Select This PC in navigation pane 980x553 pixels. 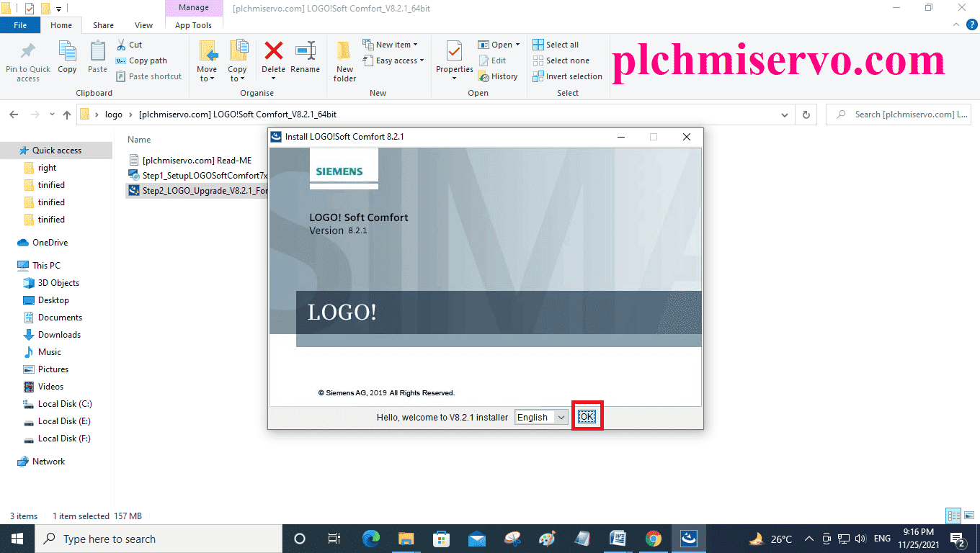tap(46, 266)
